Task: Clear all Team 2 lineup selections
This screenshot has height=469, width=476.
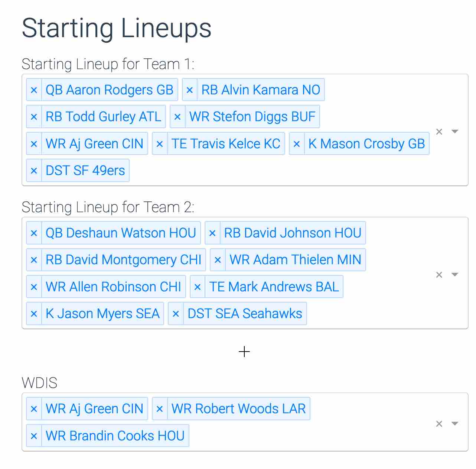Action: tap(439, 275)
